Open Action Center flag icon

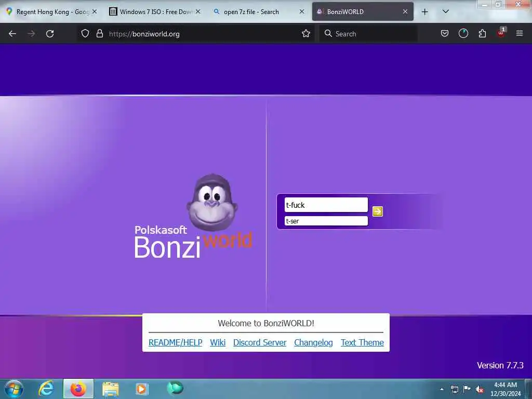tap(467, 389)
